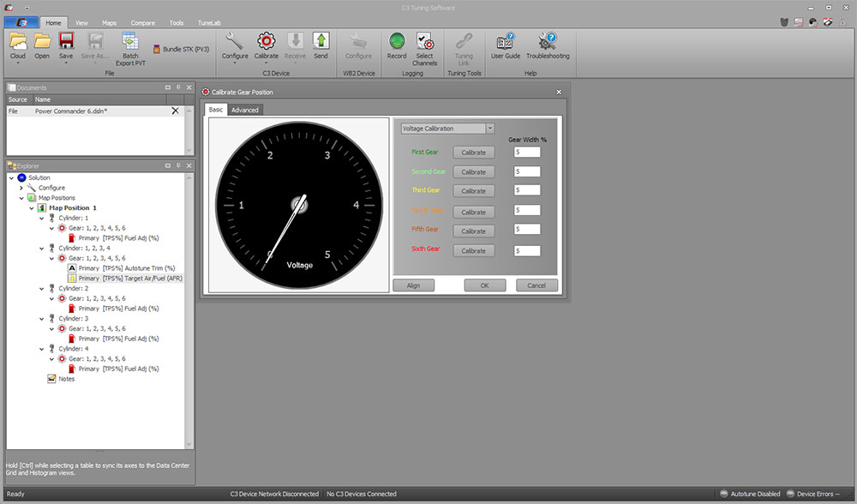Click the Sixth Gear width input field
Screen dimensions: 857x504
tap(527, 251)
